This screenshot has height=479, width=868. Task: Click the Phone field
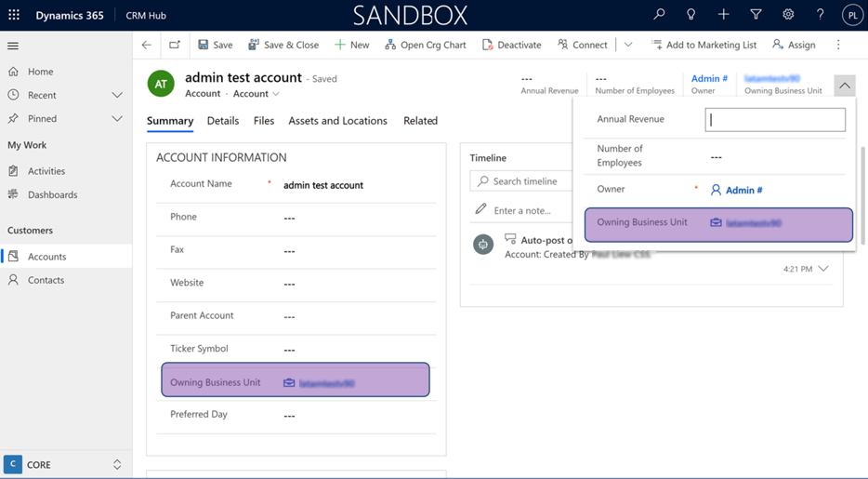point(296,218)
